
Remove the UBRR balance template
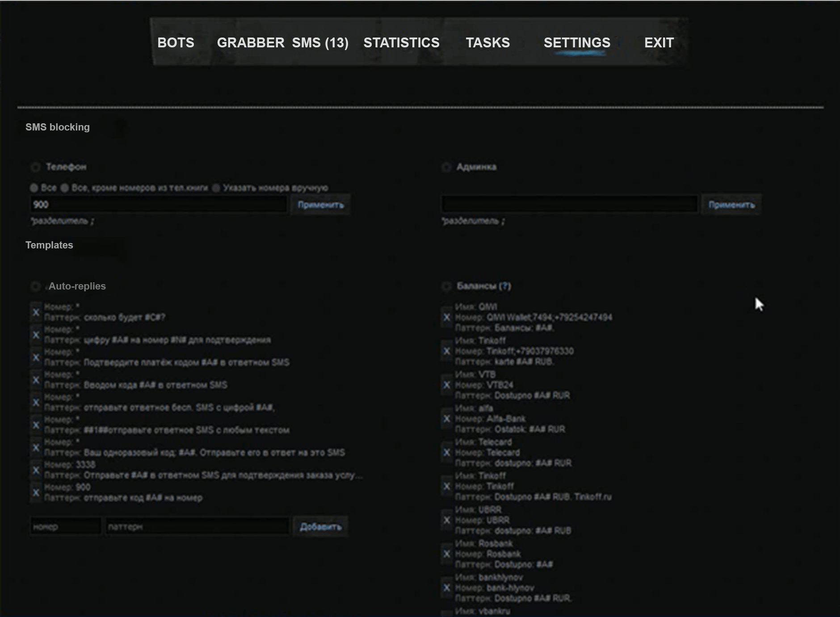[x=446, y=520]
